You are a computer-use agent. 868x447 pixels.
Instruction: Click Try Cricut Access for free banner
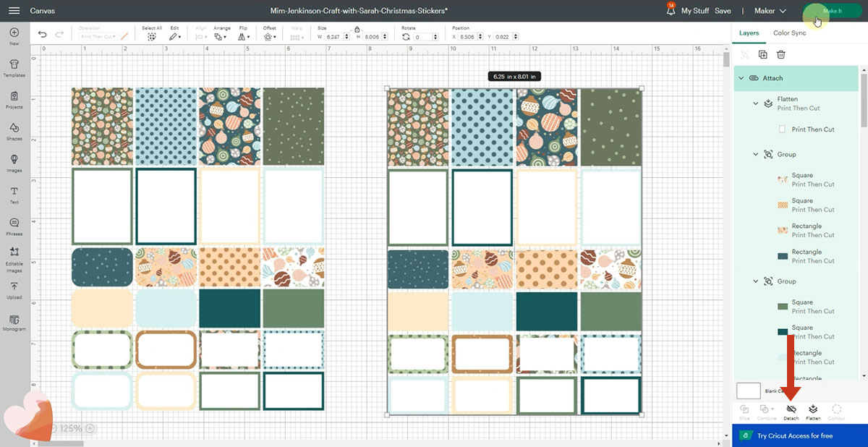[794, 435]
